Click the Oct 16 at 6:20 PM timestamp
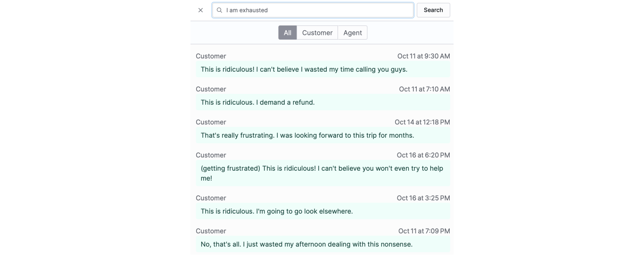Viewport: 644px width, 256px height. click(423, 155)
